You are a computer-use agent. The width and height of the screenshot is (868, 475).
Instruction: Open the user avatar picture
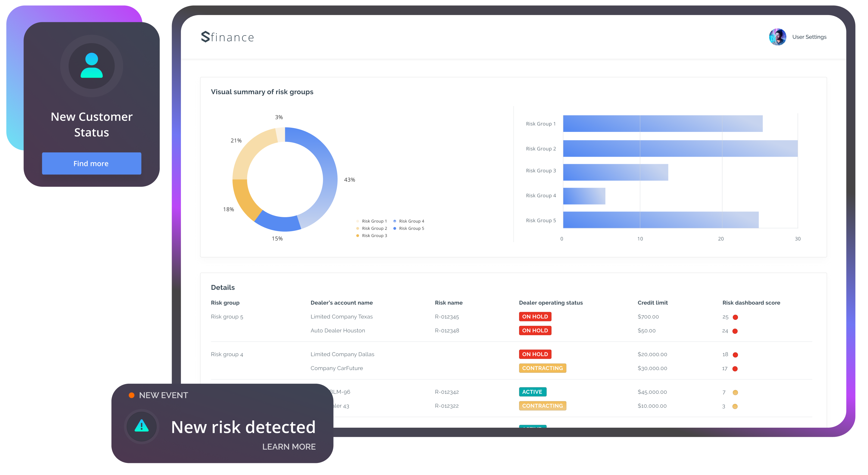pyautogui.click(x=777, y=37)
